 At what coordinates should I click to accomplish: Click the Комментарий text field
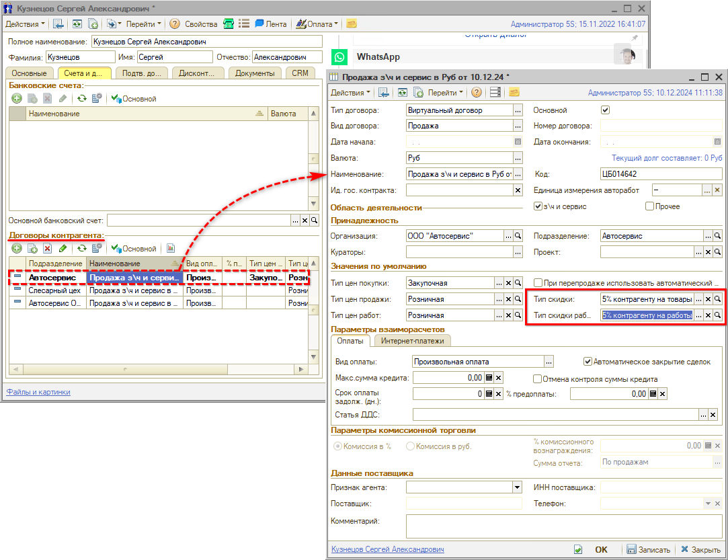coord(563,526)
